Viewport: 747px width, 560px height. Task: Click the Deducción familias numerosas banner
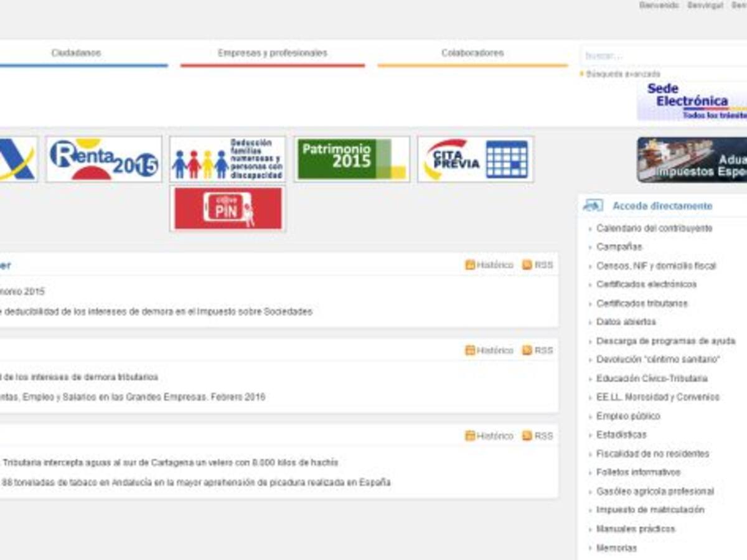227,159
